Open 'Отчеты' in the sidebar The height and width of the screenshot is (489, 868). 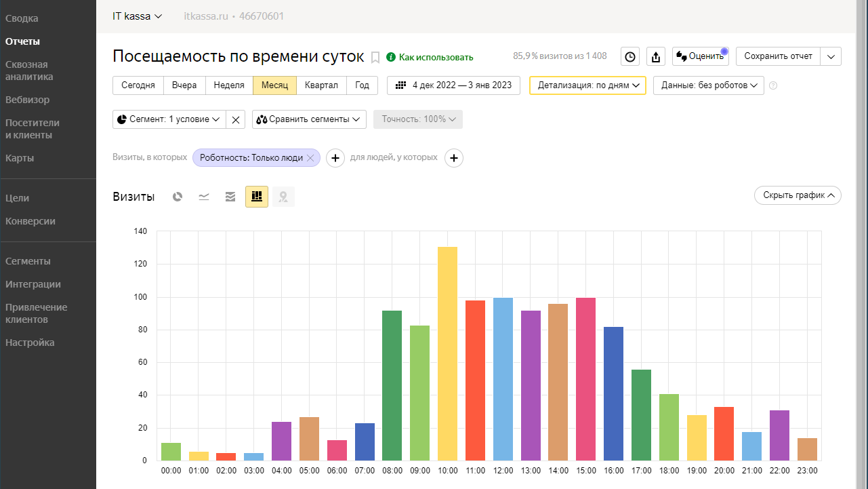pyautogui.click(x=22, y=41)
